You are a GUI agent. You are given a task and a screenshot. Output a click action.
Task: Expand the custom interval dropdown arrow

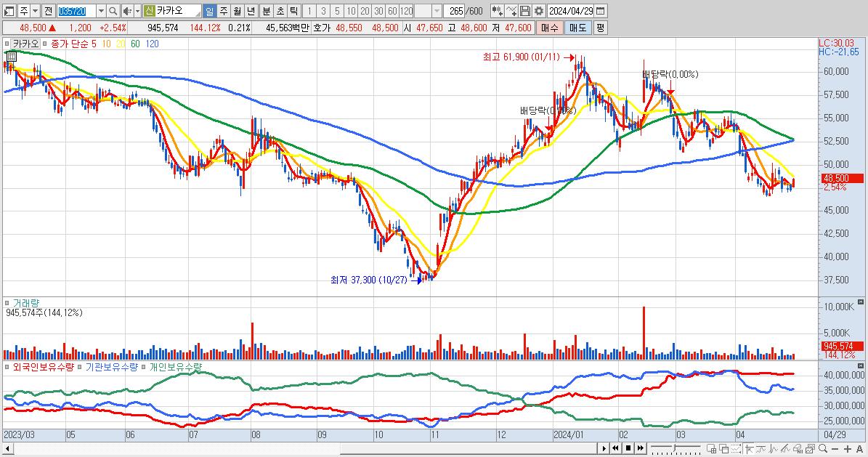(437, 11)
